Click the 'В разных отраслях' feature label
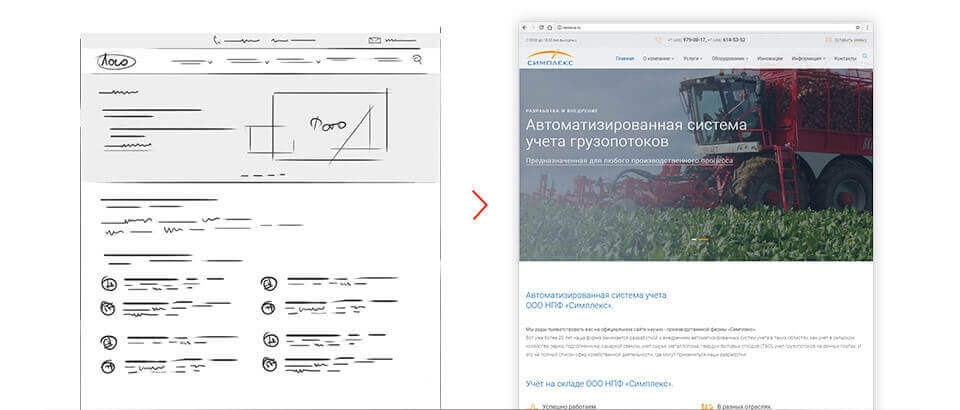Screen dimensions: 960x410 745,406
